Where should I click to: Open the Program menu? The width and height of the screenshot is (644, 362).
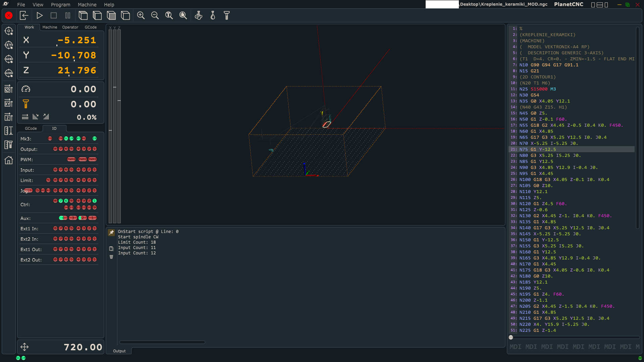tap(60, 5)
